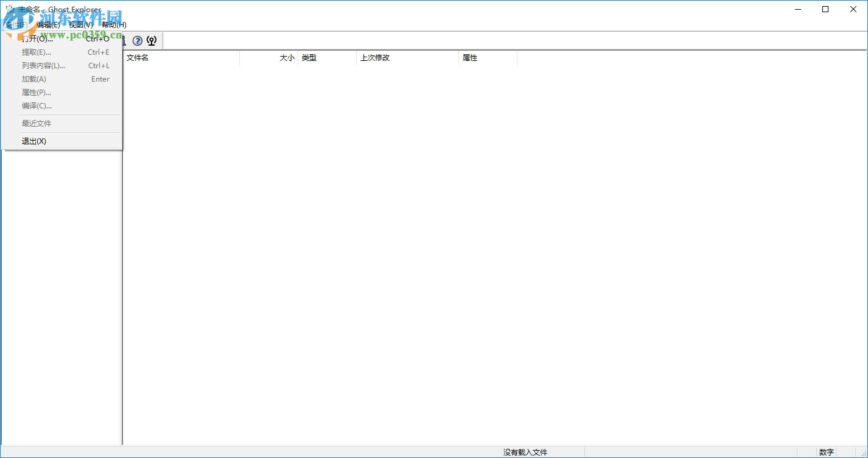Select the 列表内容(L)... menu entry
Screen dimensions: 868x458
point(61,66)
